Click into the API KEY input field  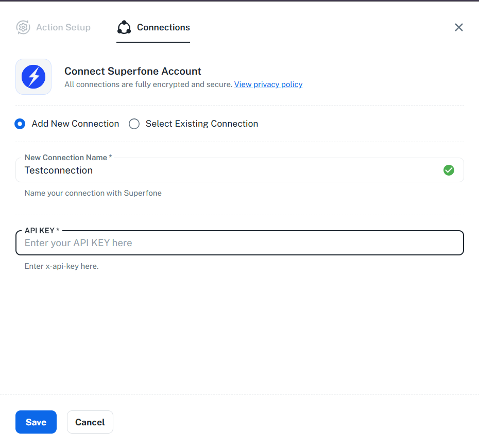[x=239, y=243]
